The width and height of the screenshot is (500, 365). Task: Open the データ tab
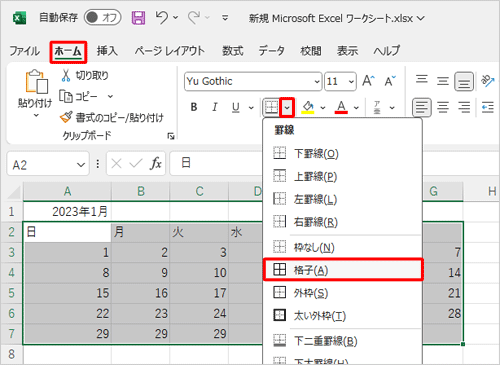click(x=272, y=51)
